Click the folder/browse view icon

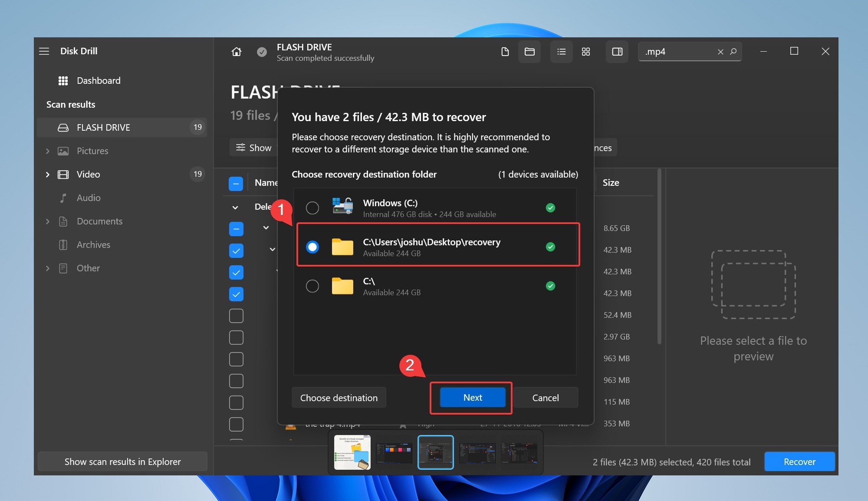click(529, 53)
